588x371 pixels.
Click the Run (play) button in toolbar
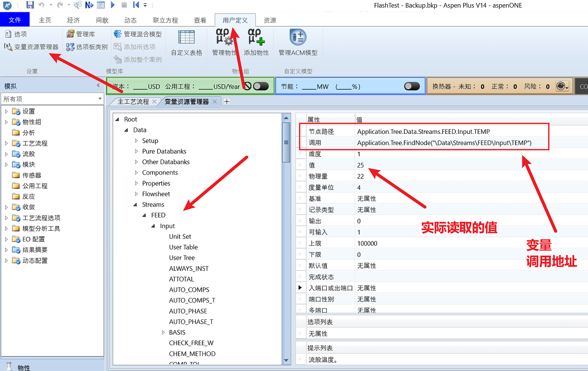pos(112,5)
